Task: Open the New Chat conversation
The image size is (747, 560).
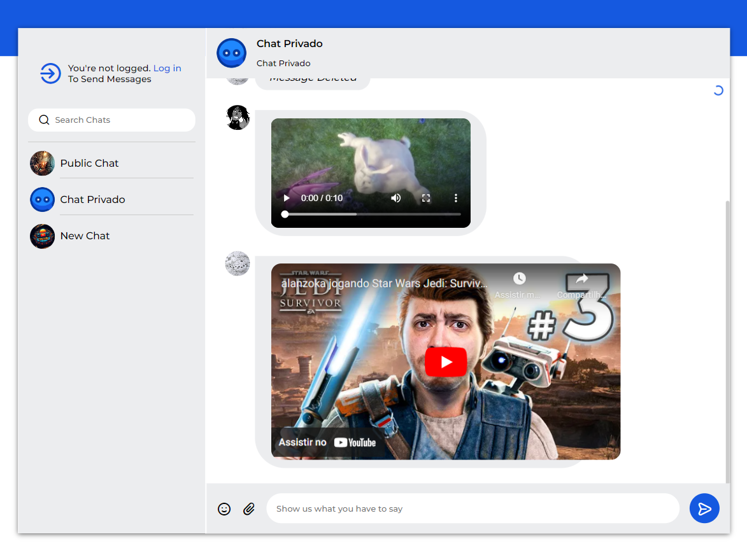Action: pyautogui.click(x=85, y=236)
